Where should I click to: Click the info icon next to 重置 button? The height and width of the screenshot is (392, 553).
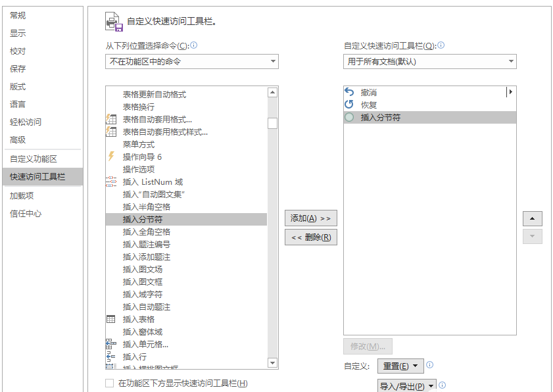tap(429, 365)
